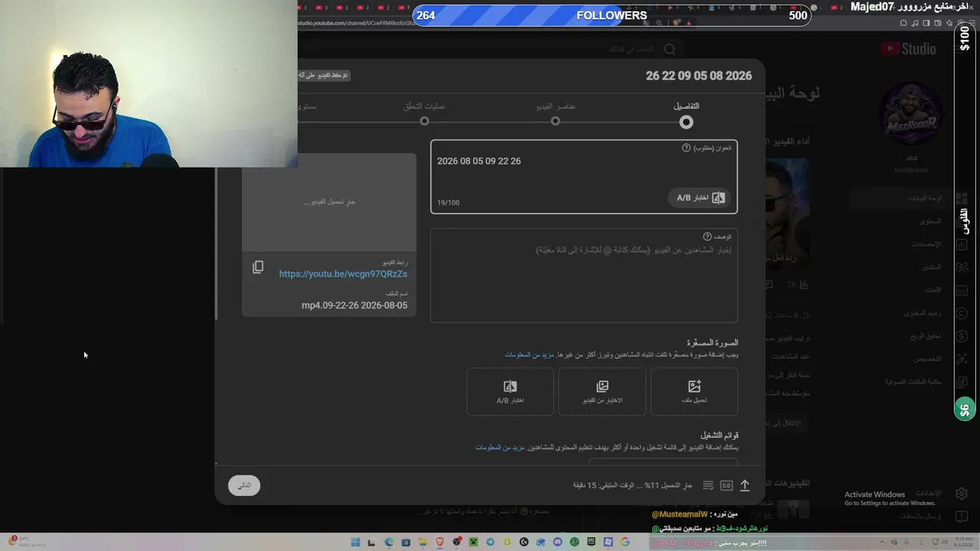This screenshot has width=980, height=551.
Task: Open YouTube Studio settings gear
Action: coord(962,494)
